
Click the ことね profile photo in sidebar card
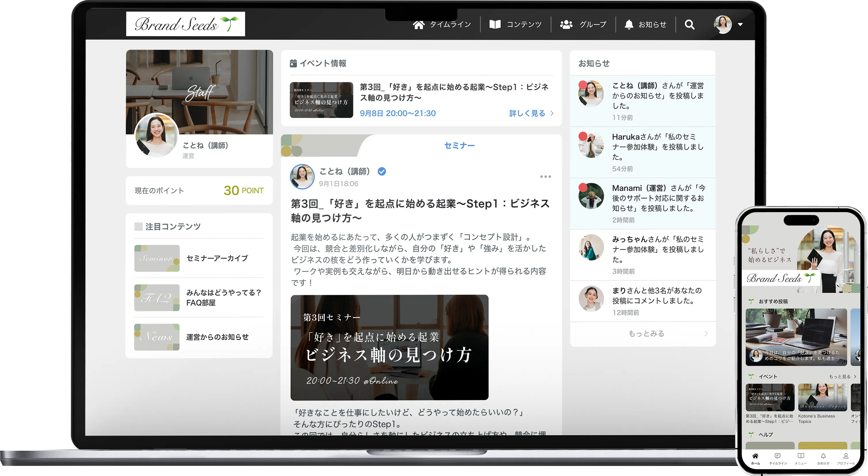(156, 135)
